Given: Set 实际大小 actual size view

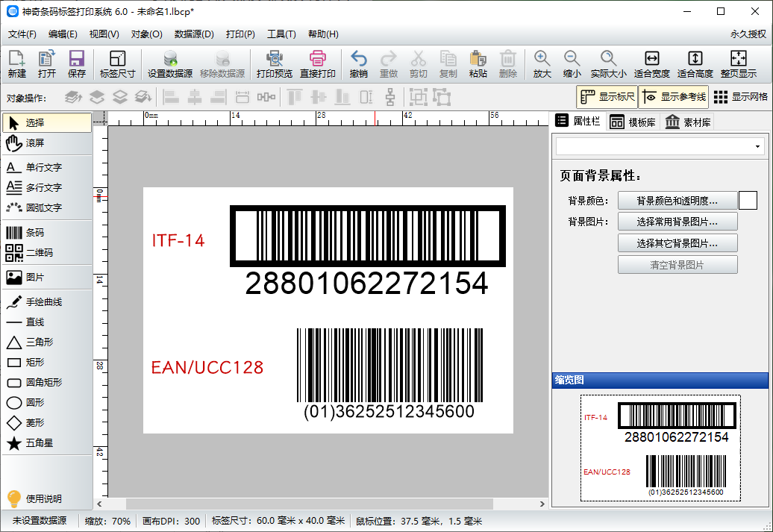Looking at the screenshot, I should click(608, 64).
